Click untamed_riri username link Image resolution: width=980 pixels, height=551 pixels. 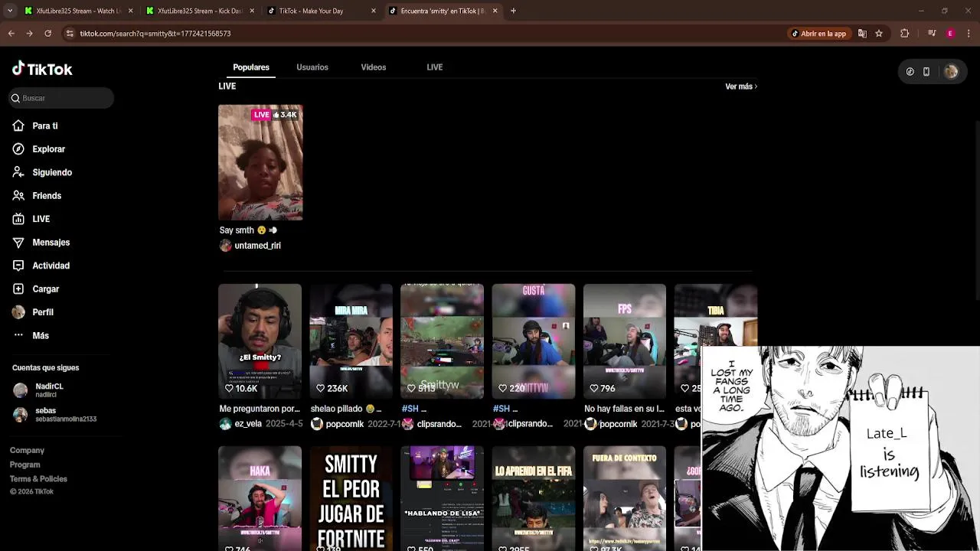coord(257,246)
